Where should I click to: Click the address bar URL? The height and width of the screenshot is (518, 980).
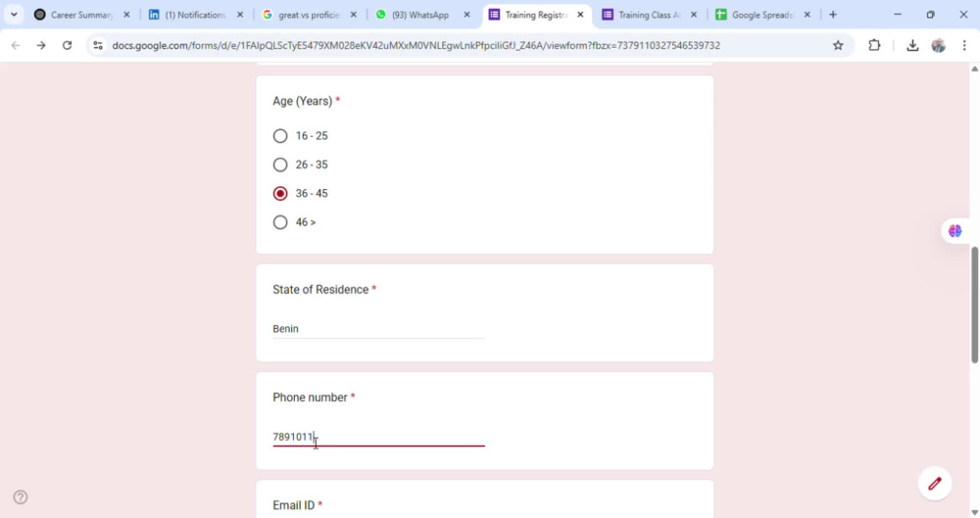[x=416, y=45]
